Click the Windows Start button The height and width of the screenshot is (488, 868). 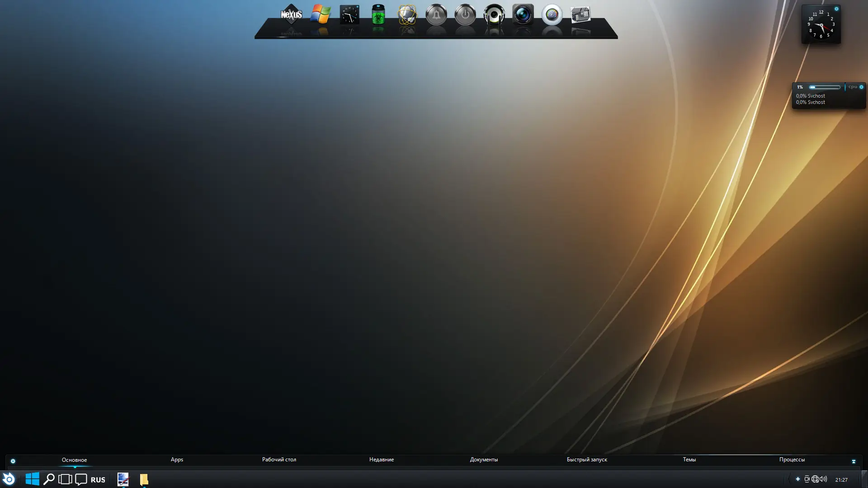tap(32, 479)
